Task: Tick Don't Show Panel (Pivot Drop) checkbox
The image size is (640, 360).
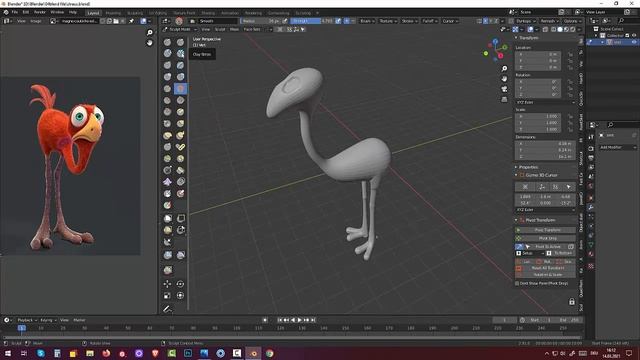Action: 517,283
